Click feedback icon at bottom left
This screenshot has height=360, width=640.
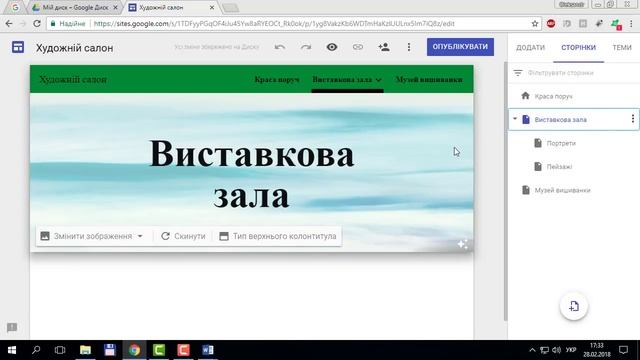12,327
